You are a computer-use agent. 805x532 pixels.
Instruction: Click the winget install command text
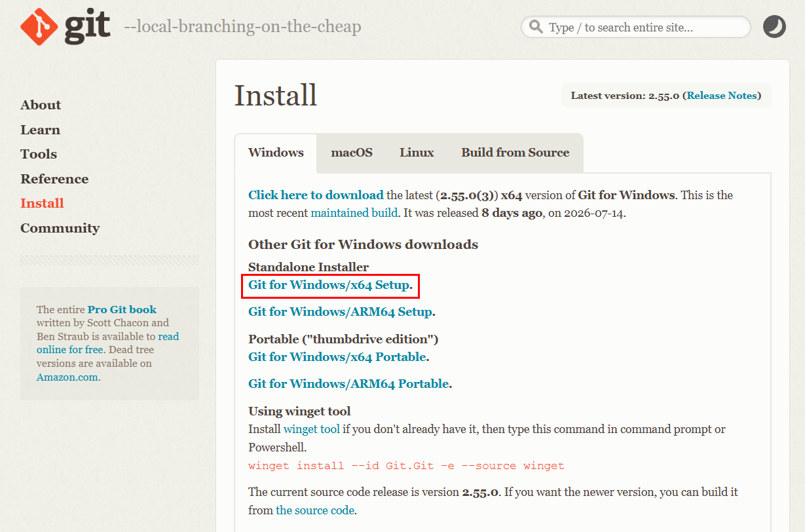click(x=406, y=466)
